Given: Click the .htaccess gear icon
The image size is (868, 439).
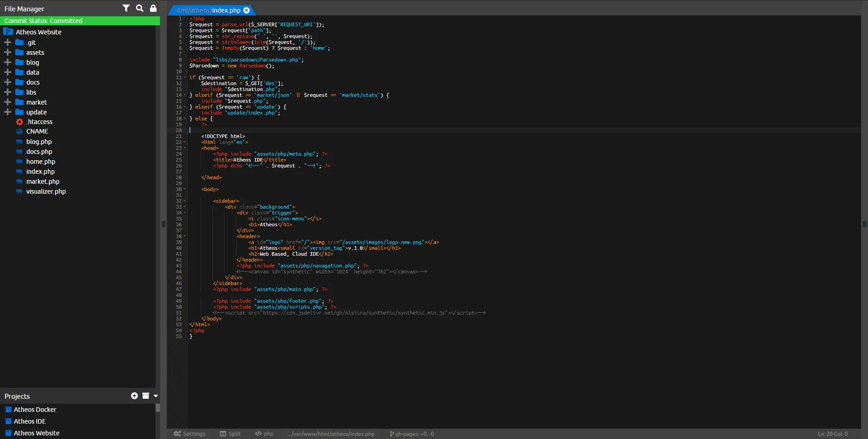Looking at the screenshot, I should 19,121.
